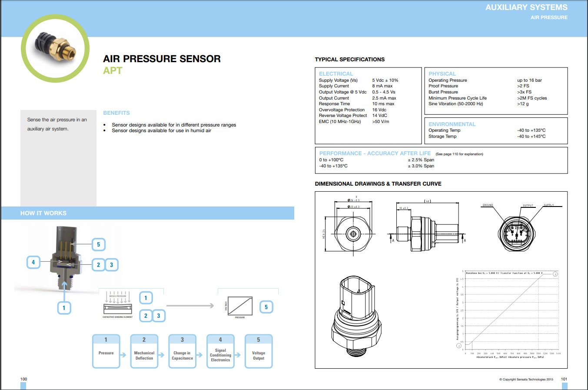588x390 pixels.
Task: Click the sensor product photo in green circle
Action: 55,49
